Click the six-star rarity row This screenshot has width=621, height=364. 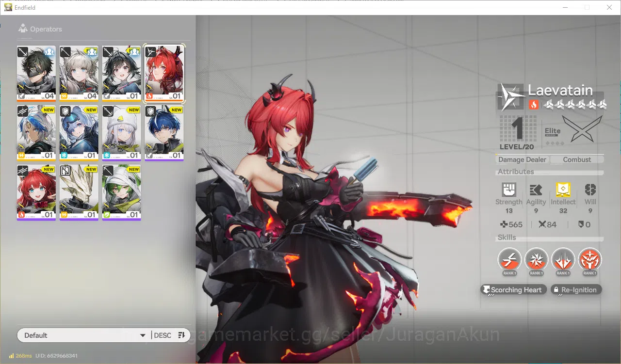pos(575,104)
